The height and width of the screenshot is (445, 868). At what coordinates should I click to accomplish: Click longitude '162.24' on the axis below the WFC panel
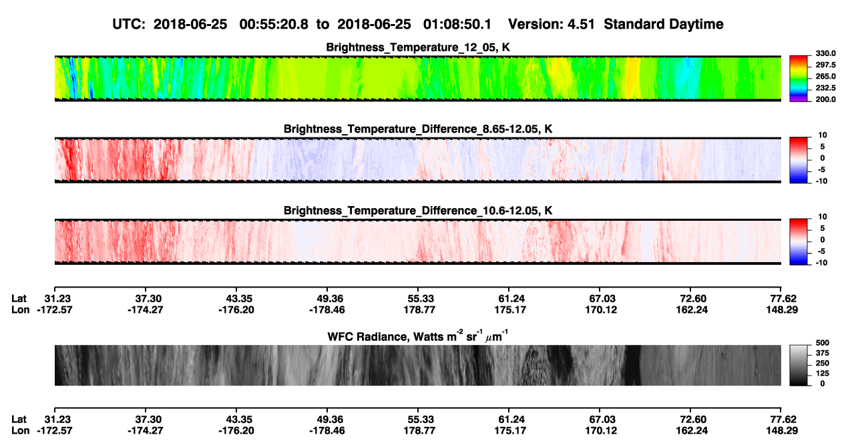coord(691,430)
